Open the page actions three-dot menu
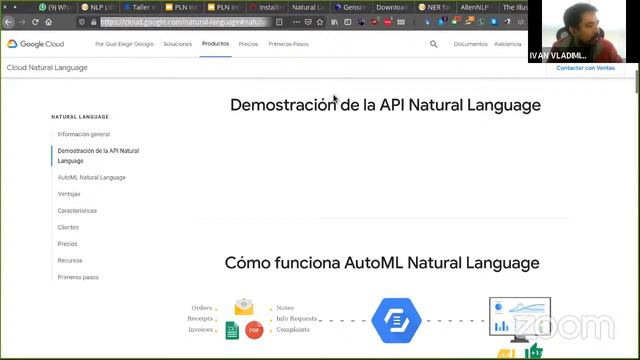 [296, 22]
